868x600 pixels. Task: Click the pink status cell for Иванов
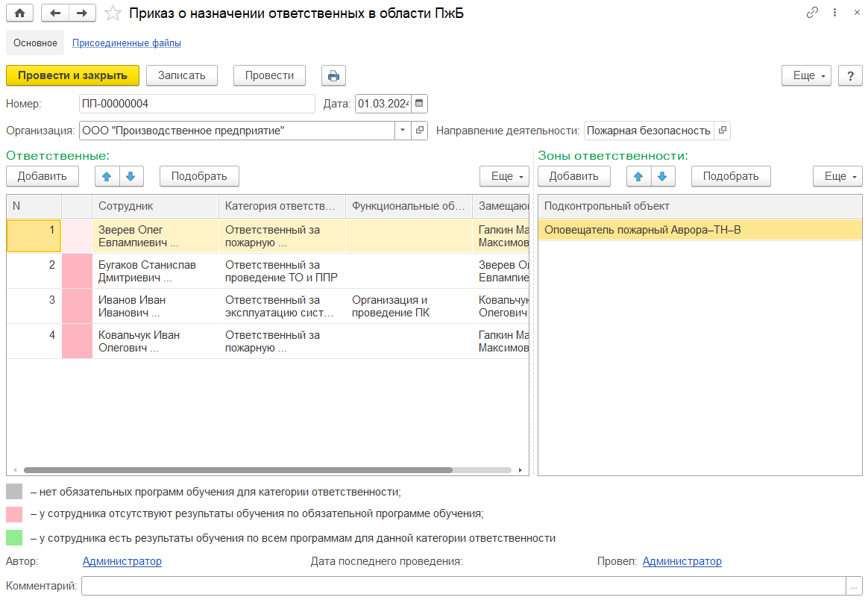click(77, 306)
